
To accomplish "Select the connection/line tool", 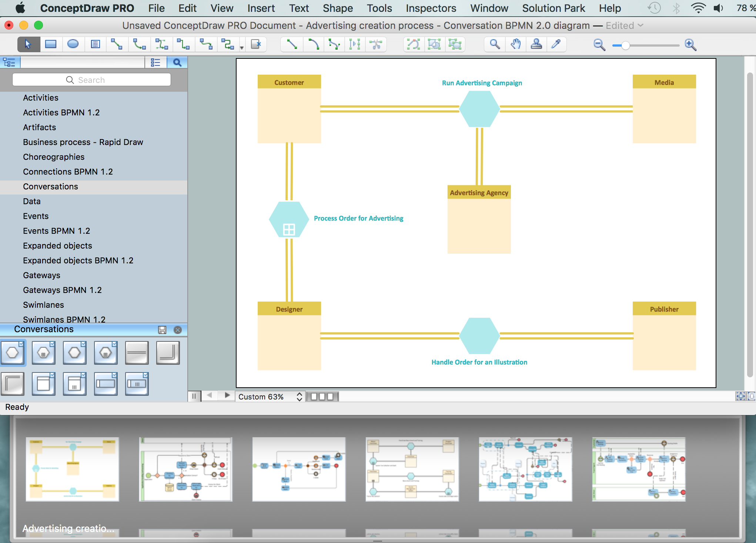I will coord(292,44).
